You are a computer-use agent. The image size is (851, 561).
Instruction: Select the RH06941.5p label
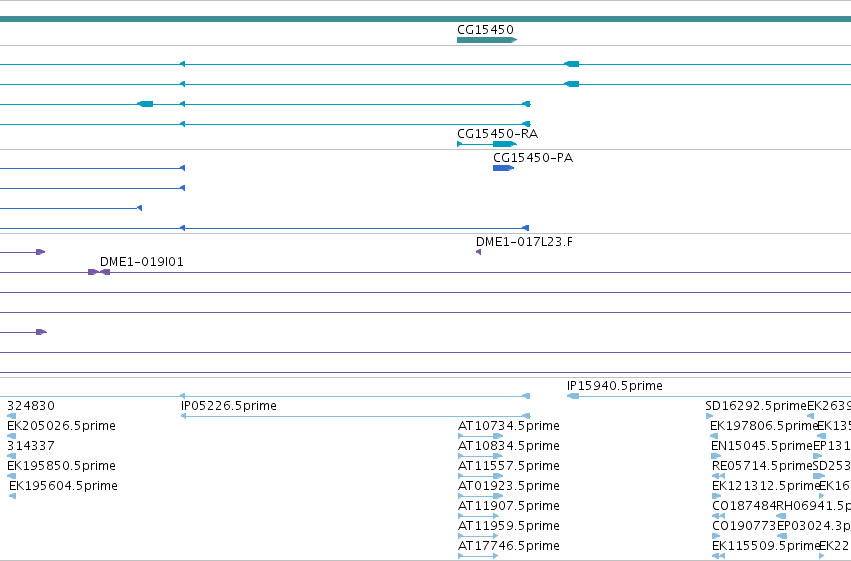tap(814, 506)
